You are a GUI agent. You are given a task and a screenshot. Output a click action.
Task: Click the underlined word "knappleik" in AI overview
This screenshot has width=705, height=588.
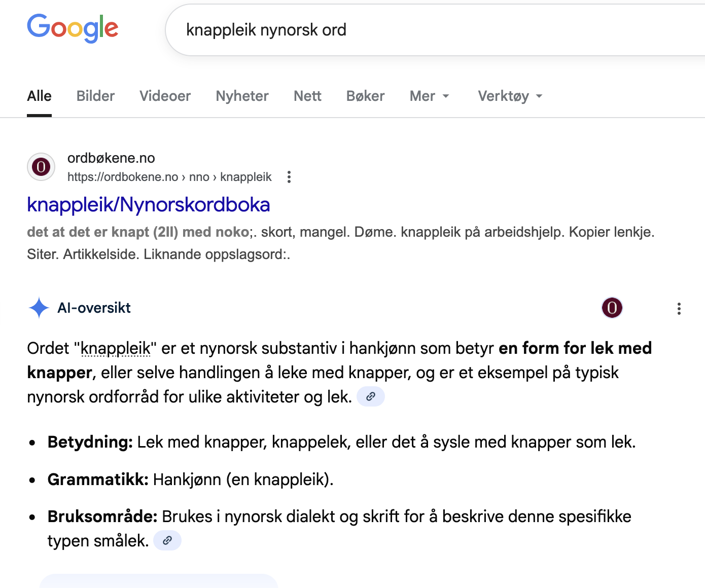click(116, 348)
